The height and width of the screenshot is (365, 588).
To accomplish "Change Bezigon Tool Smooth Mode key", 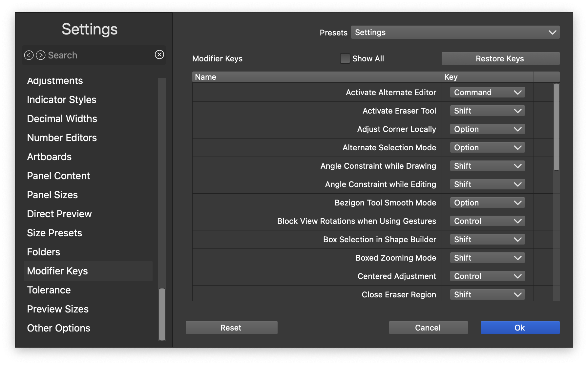I will 487,203.
